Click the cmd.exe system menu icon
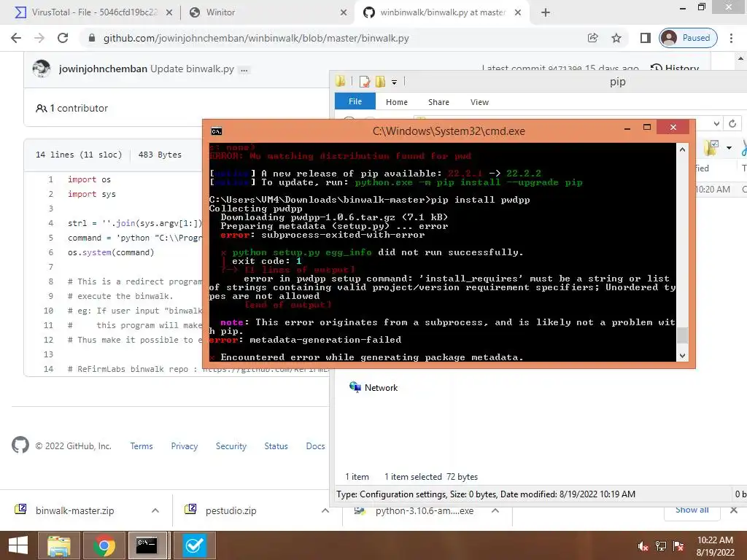747x560 pixels. (x=216, y=131)
